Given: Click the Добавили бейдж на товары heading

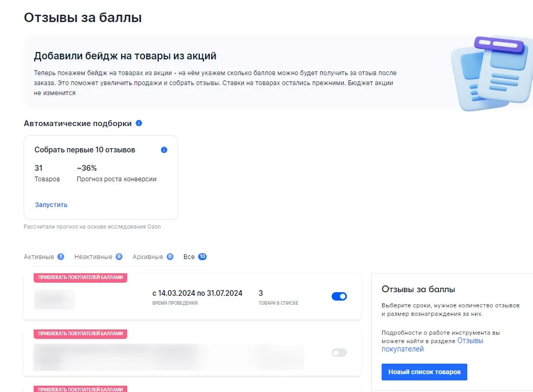Looking at the screenshot, I should [x=125, y=56].
